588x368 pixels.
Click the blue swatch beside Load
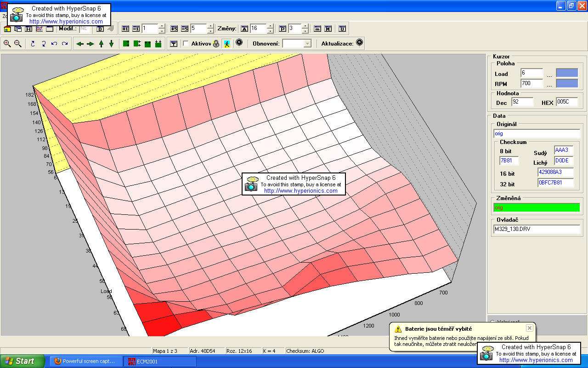567,73
